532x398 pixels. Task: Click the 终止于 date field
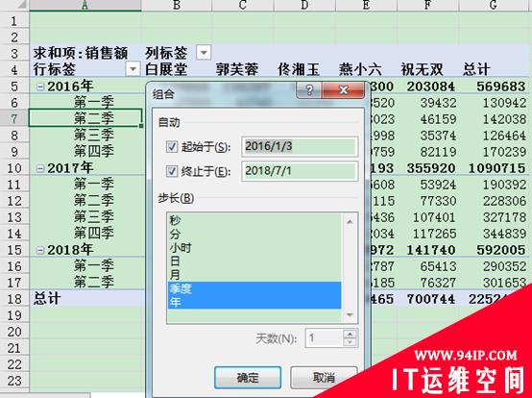tap(300, 171)
